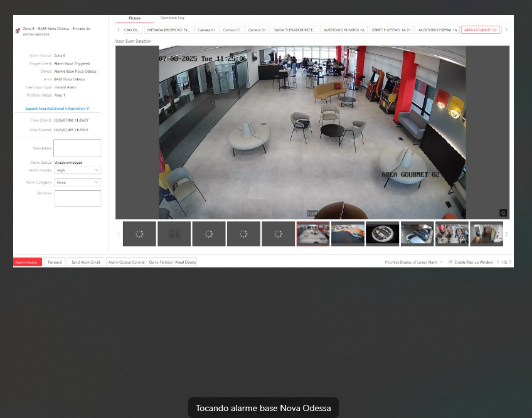Toggle the Enable Pop-up Window checkbox
532x418 pixels.
coord(450,262)
